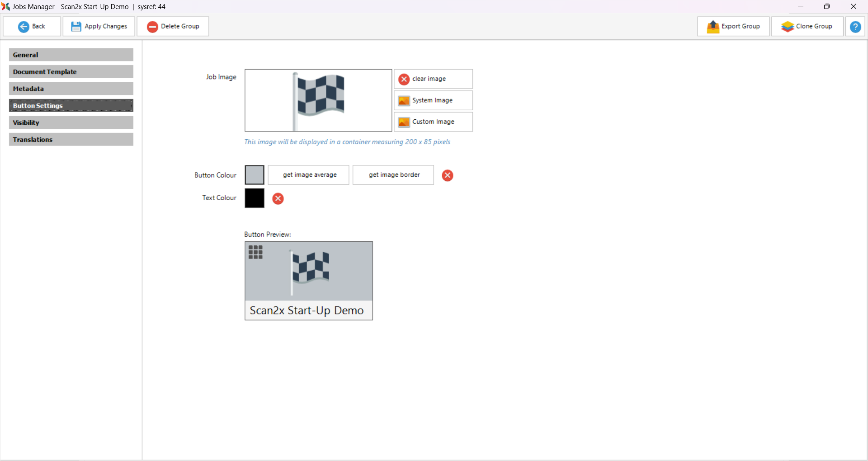
Task: Click the Clone Group button
Action: tap(807, 27)
